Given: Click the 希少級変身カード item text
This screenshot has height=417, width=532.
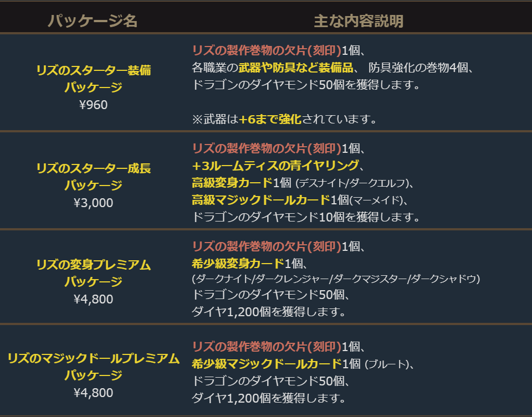Looking at the screenshot, I should click(238, 262).
